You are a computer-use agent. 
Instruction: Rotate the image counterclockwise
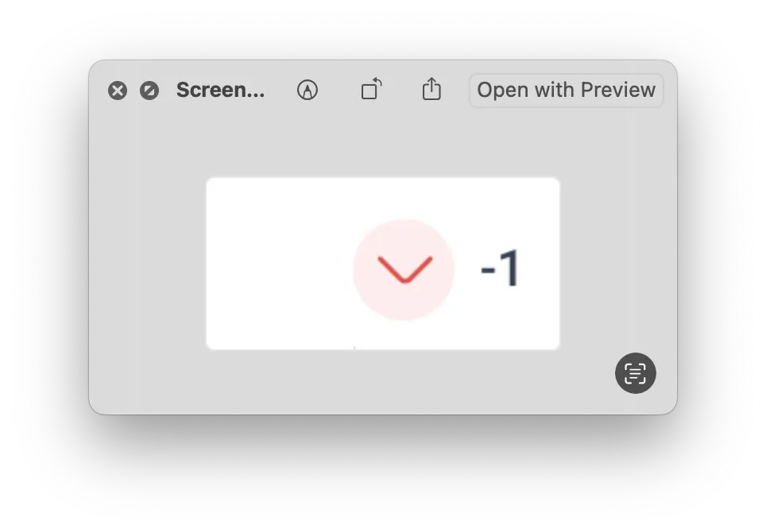[371, 89]
